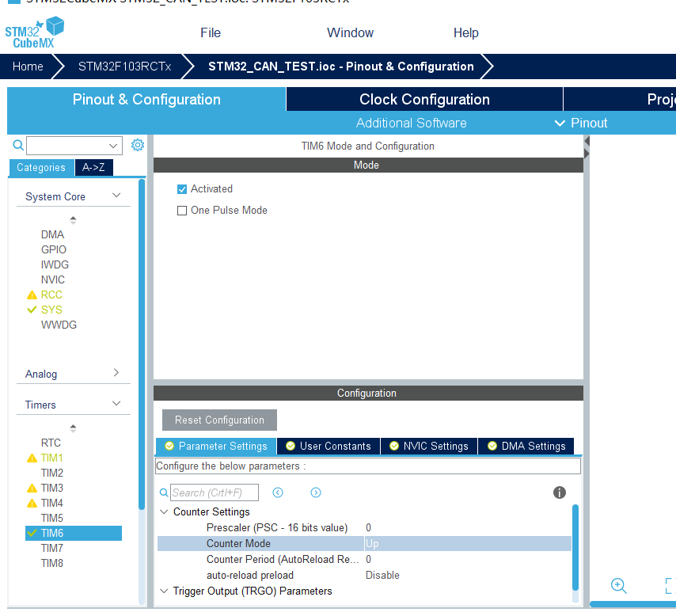This screenshot has height=616, width=676.
Task: Click the Reset Configuration button
Action: pyautogui.click(x=219, y=420)
